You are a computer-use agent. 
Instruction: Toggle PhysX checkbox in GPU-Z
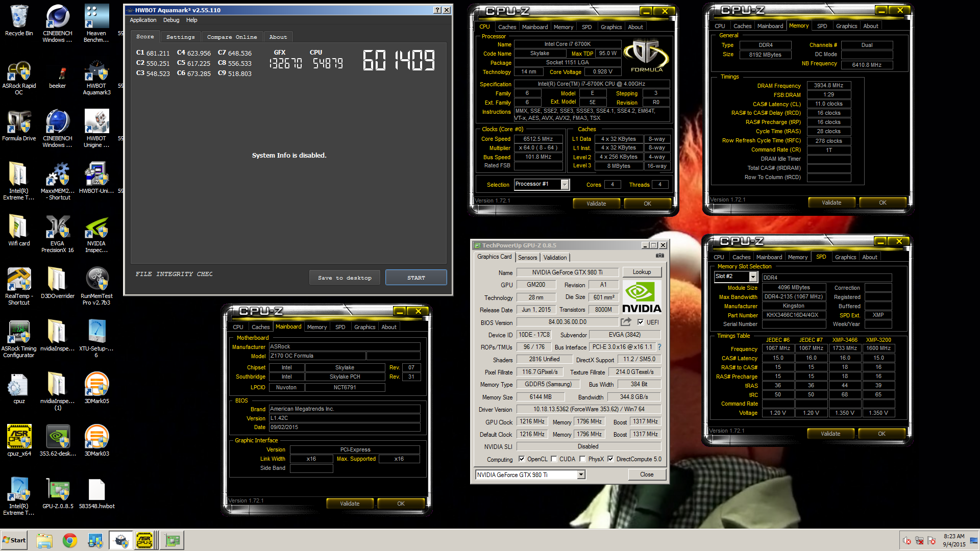pyautogui.click(x=582, y=459)
